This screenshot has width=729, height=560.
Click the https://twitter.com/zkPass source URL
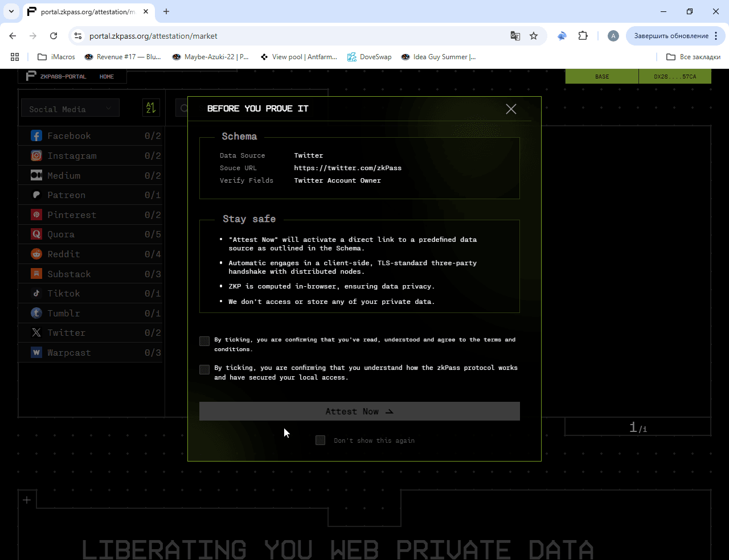[x=348, y=168]
